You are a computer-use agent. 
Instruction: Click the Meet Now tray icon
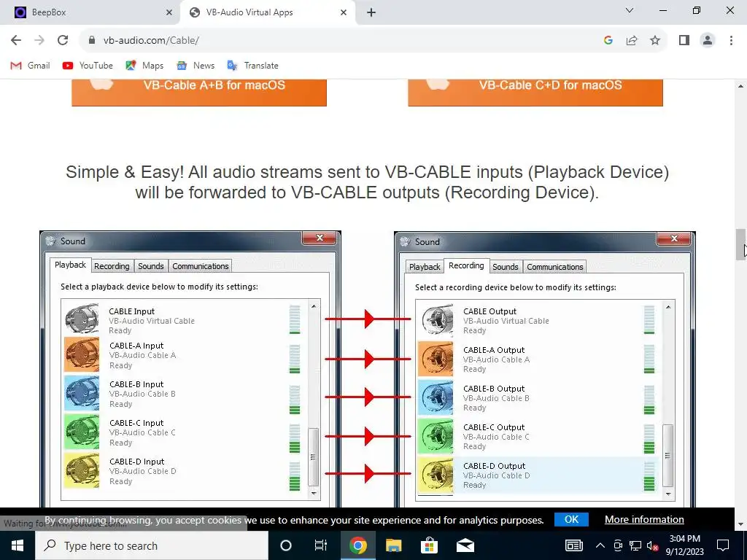(618, 545)
